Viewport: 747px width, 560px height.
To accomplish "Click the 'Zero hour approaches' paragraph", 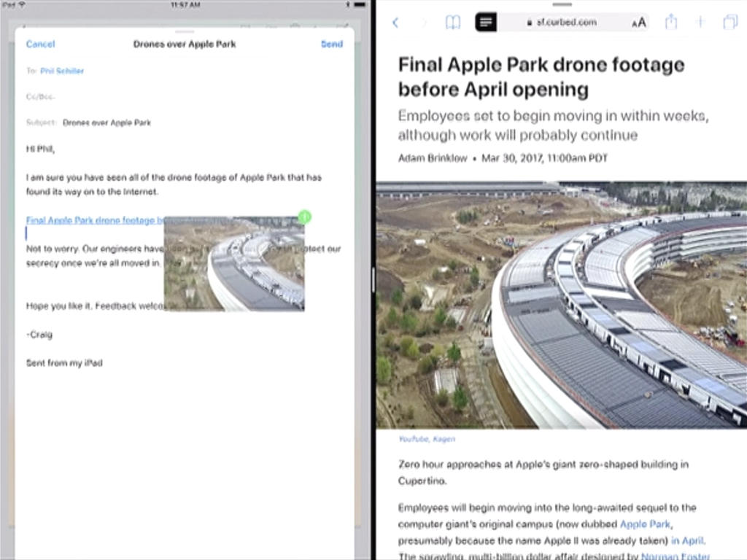I will pyautogui.click(x=543, y=472).
